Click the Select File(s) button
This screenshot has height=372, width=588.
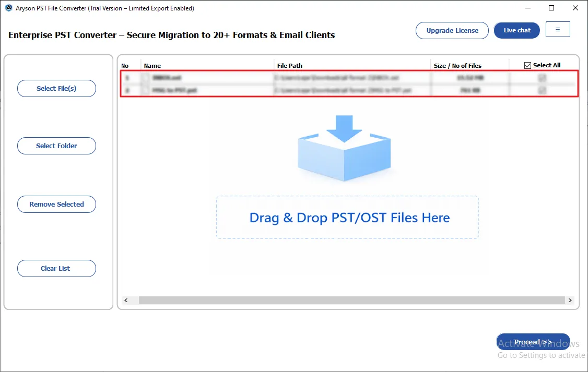(56, 88)
